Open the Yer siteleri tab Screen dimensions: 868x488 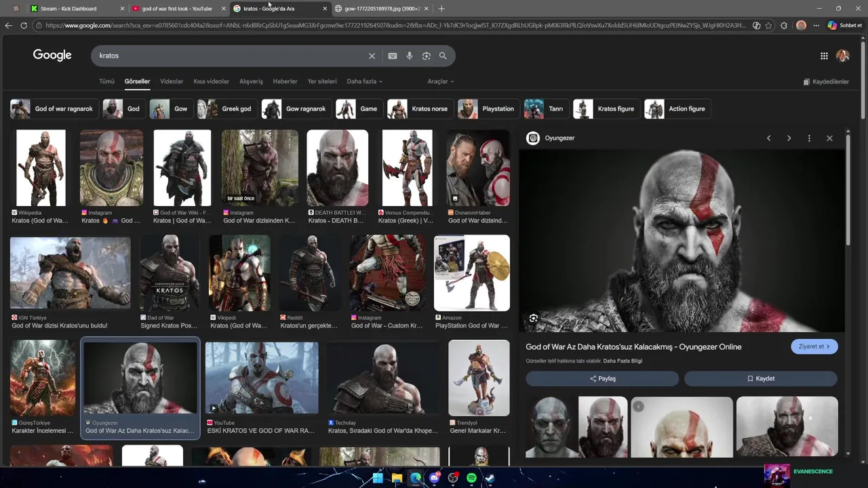pos(322,81)
